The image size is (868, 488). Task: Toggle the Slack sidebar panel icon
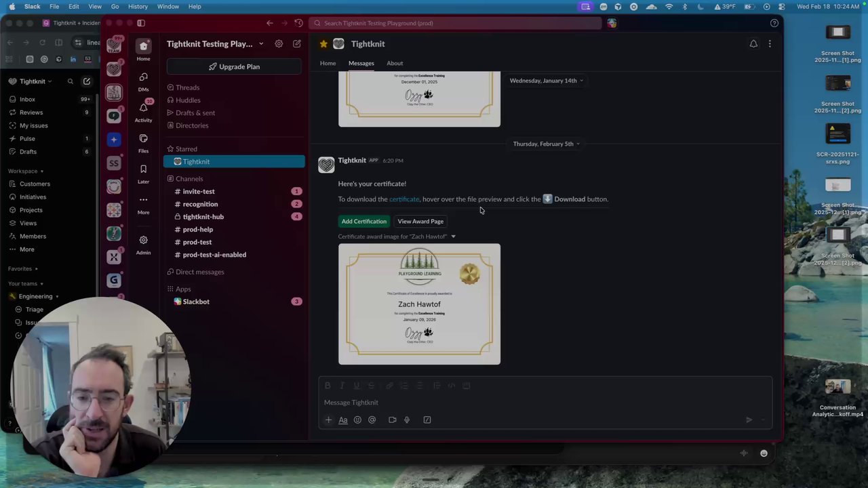(x=141, y=23)
